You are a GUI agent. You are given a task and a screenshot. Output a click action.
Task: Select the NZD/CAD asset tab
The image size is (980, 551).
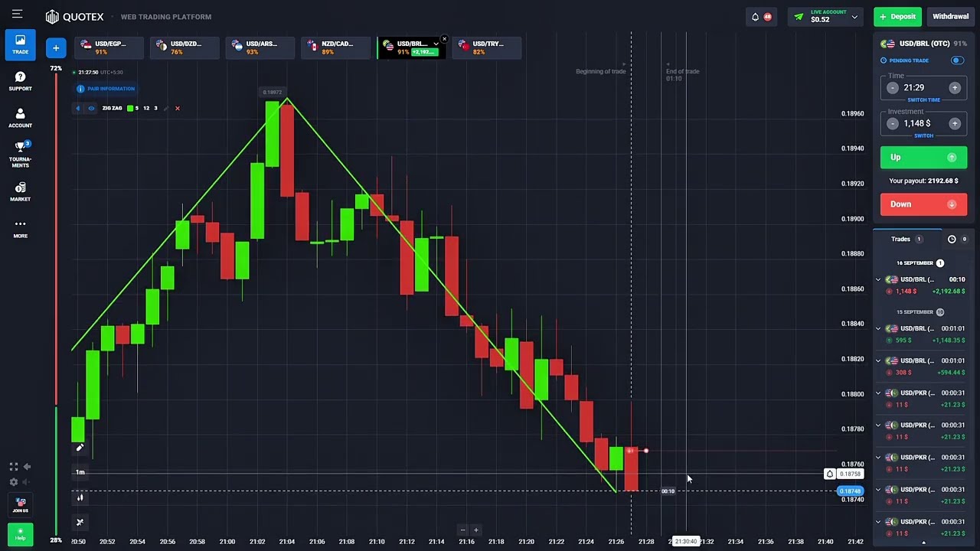point(336,48)
